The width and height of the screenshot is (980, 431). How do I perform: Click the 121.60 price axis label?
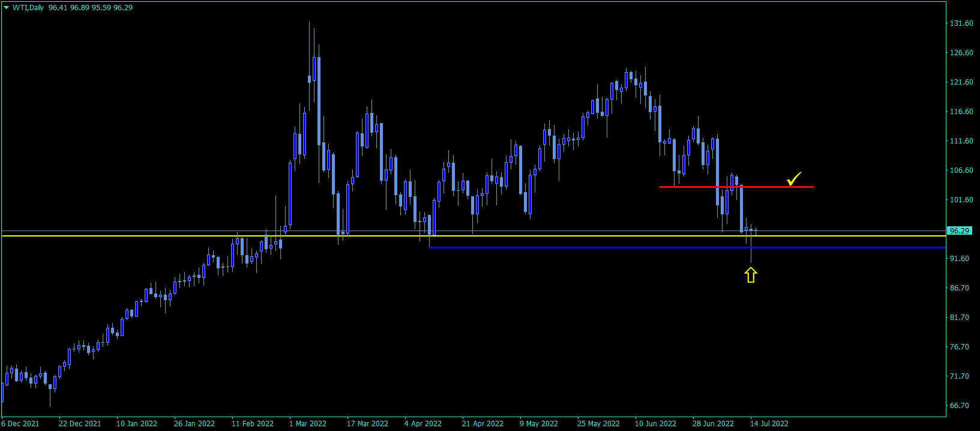point(961,82)
